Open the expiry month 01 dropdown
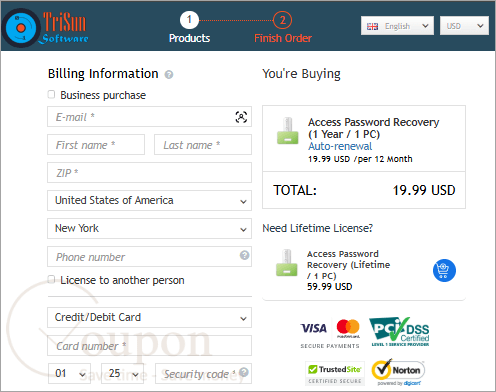496x392 pixels. coord(69,373)
